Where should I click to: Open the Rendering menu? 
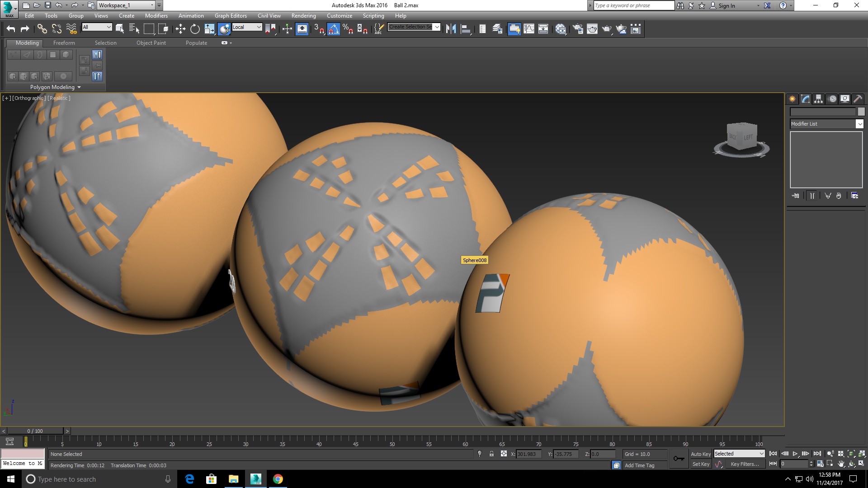tap(303, 16)
